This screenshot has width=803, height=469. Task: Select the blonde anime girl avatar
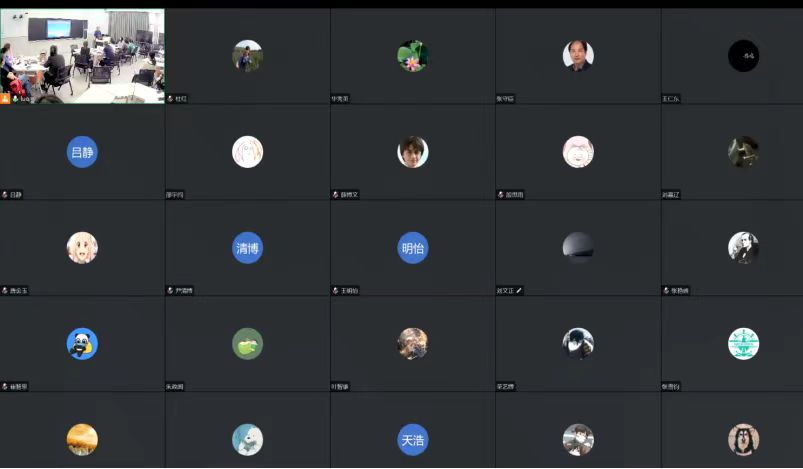coord(82,248)
